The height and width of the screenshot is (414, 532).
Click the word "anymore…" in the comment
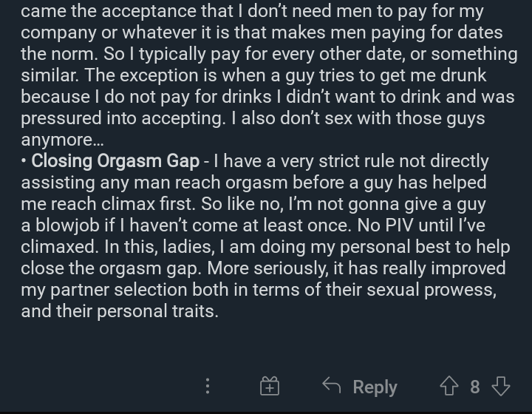click(x=62, y=140)
